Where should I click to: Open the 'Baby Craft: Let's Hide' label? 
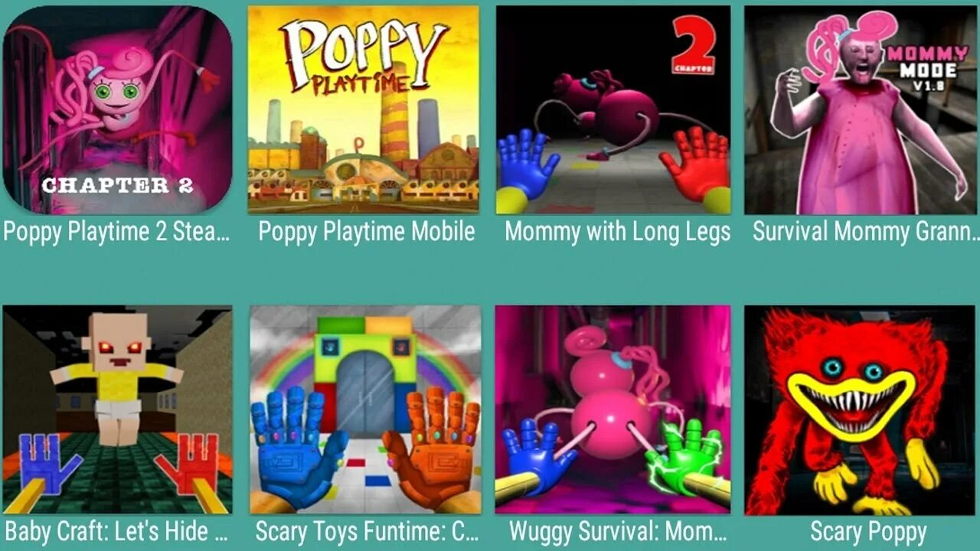click(x=116, y=532)
